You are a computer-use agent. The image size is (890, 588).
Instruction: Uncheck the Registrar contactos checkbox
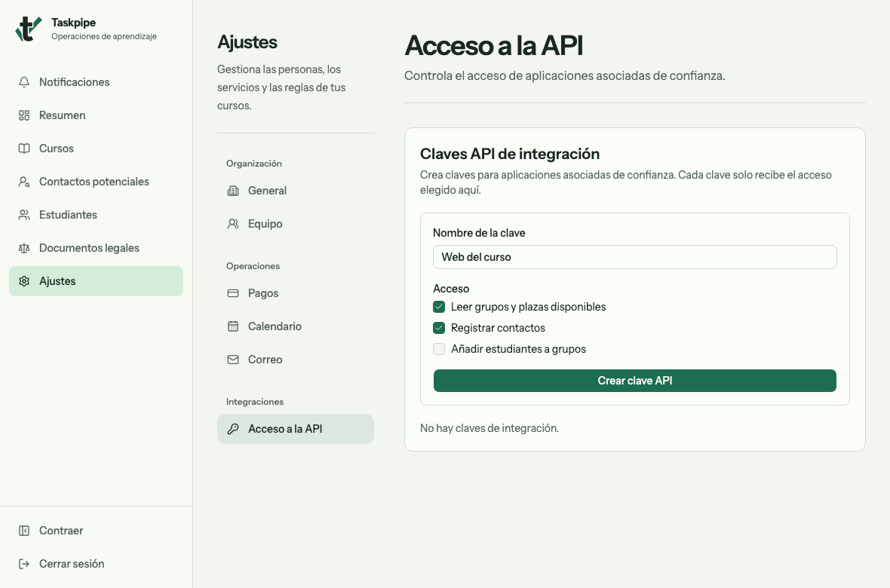click(x=439, y=328)
